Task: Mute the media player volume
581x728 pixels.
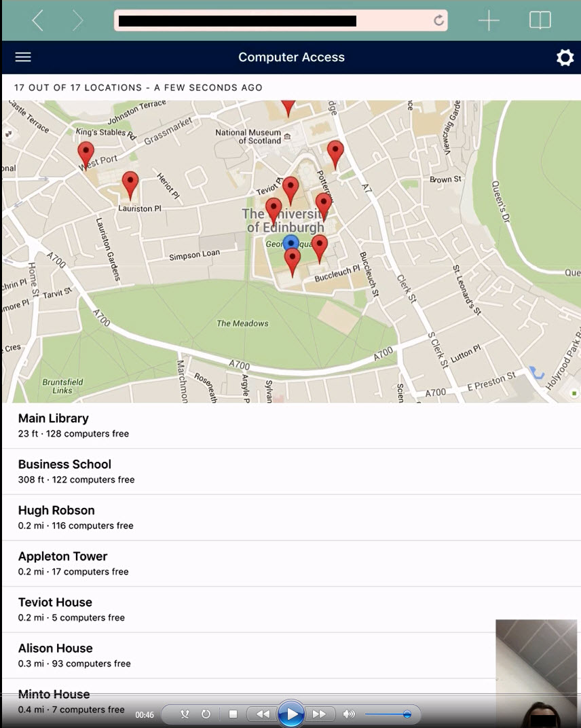Action: coord(348,714)
